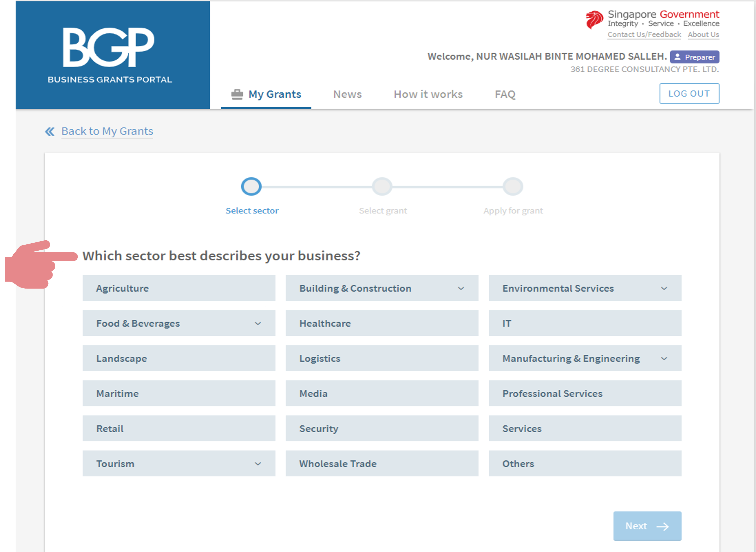756x552 pixels.
Task: Expand the Tourism sector chevron
Action: tap(258, 464)
